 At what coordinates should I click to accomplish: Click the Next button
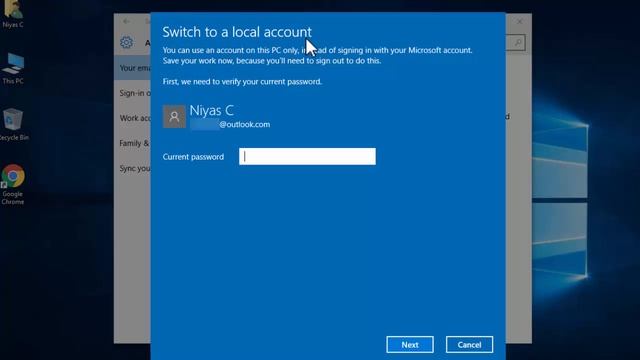[410, 344]
